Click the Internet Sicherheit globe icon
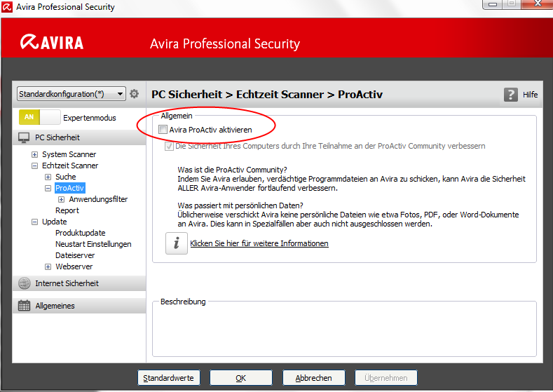This screenshot has width=553, height=392. 25,283
